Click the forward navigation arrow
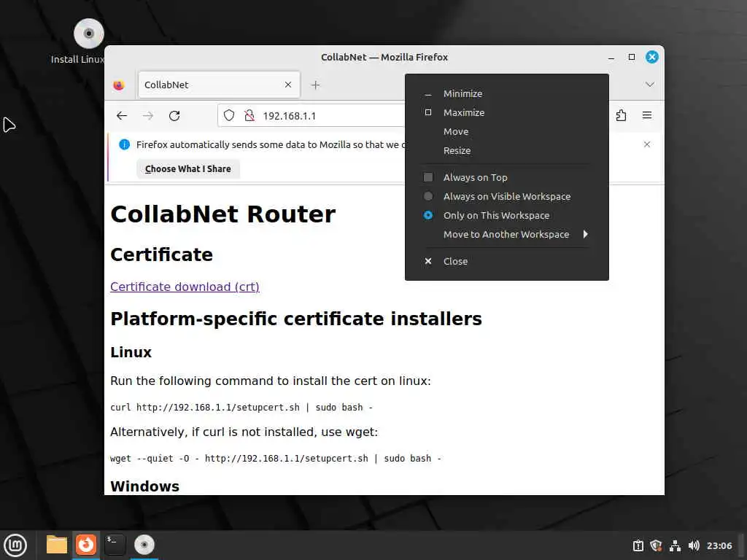 tap(148, 116)
